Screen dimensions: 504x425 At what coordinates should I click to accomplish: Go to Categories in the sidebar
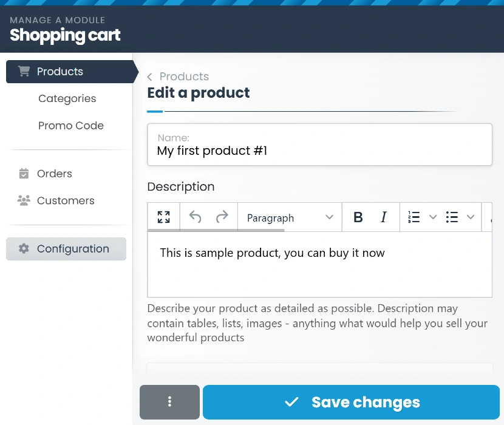pyautogui.click(x=67, y=98)
